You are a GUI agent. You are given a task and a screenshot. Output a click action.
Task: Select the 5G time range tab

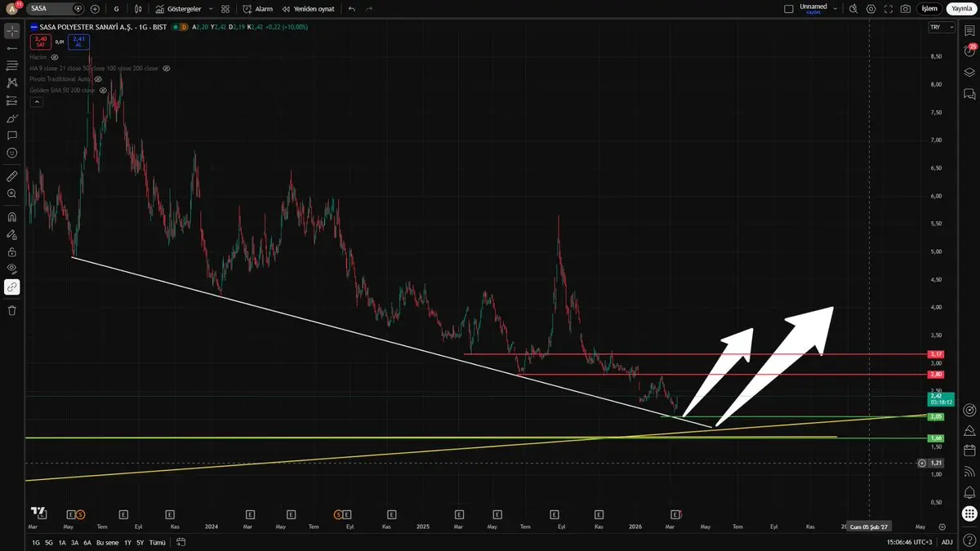49,542
